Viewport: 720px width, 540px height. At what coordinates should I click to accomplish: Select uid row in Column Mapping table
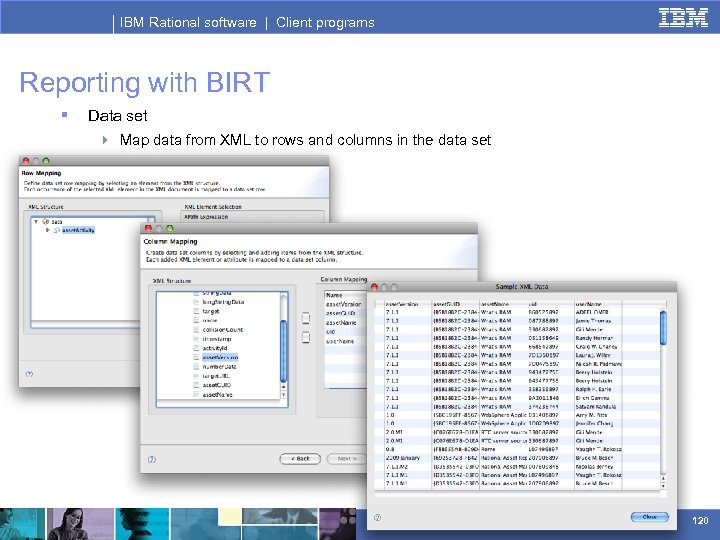(346, 332)
